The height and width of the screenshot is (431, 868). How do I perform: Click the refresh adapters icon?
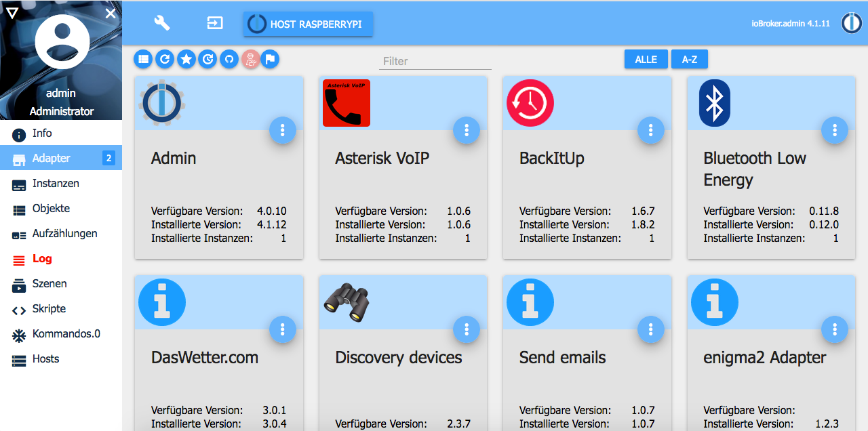click(x=165, y=60)
